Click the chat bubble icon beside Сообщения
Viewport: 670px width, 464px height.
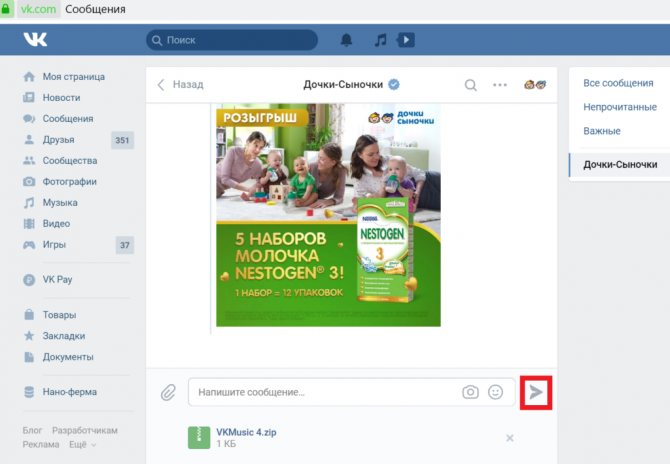click(29, 118)
